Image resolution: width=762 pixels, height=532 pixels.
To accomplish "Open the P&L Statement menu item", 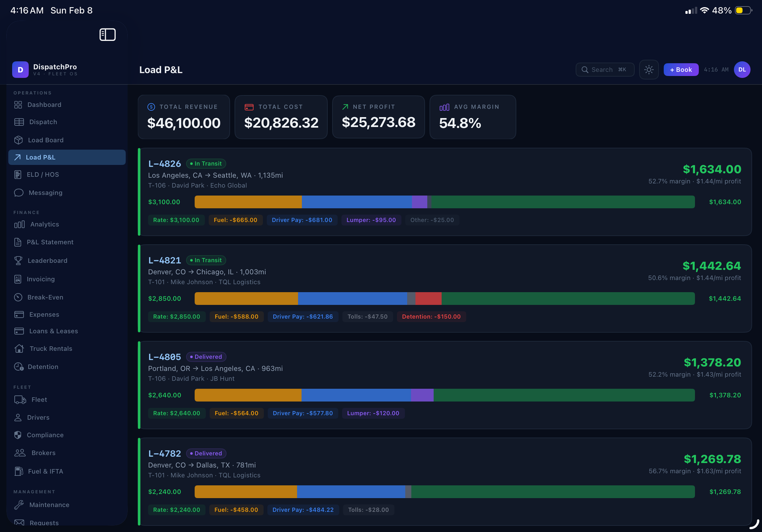I will click(x=50, y=242).
